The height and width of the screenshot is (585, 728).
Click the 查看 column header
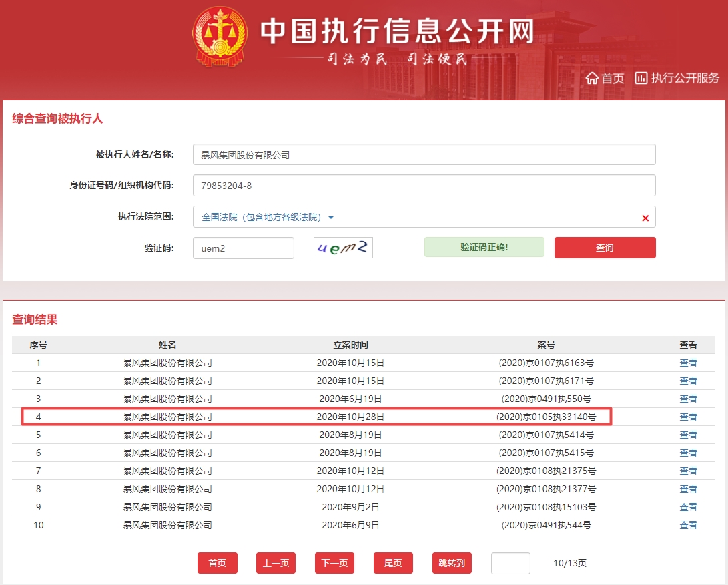(688, 345)
